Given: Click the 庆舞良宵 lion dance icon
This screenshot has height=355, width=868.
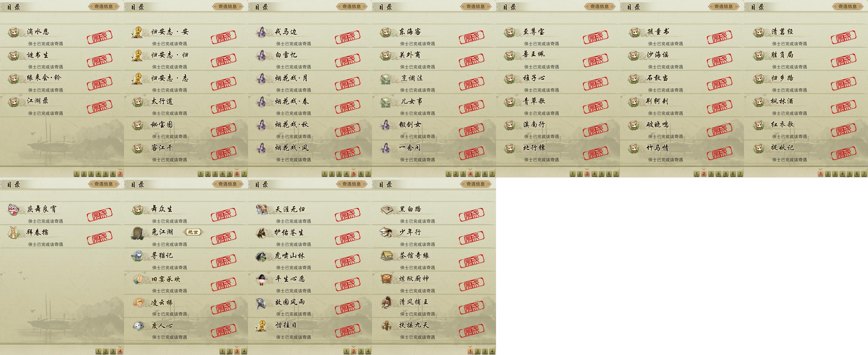Looking at the screenshot, I should [14, 209].
